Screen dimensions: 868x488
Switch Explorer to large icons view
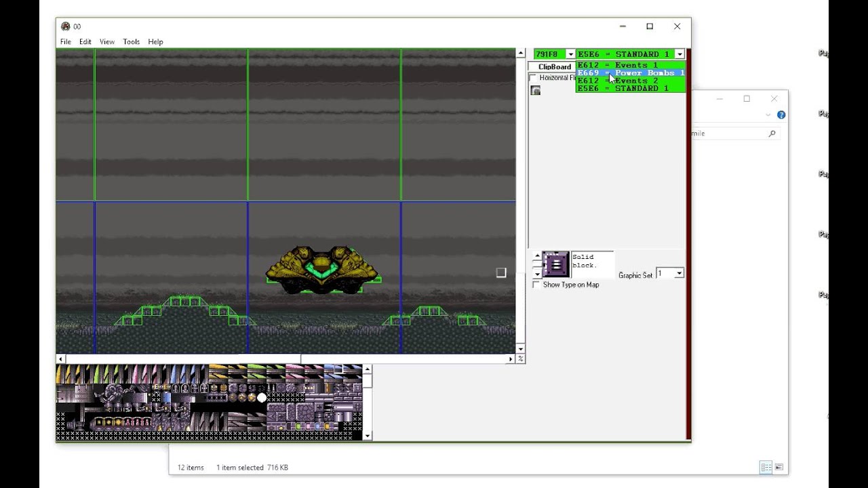tap(778, 467)
